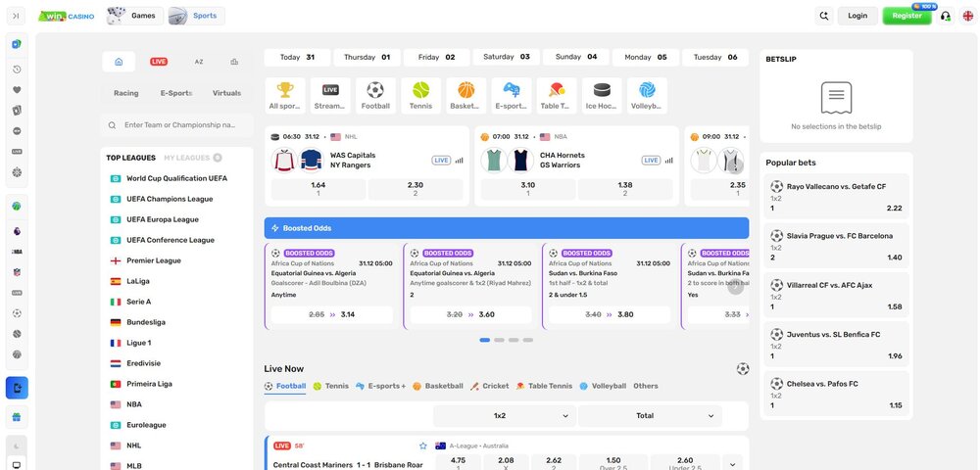980x470 pixels.
Task: Click the Login button
Action: tap(857, 16)
